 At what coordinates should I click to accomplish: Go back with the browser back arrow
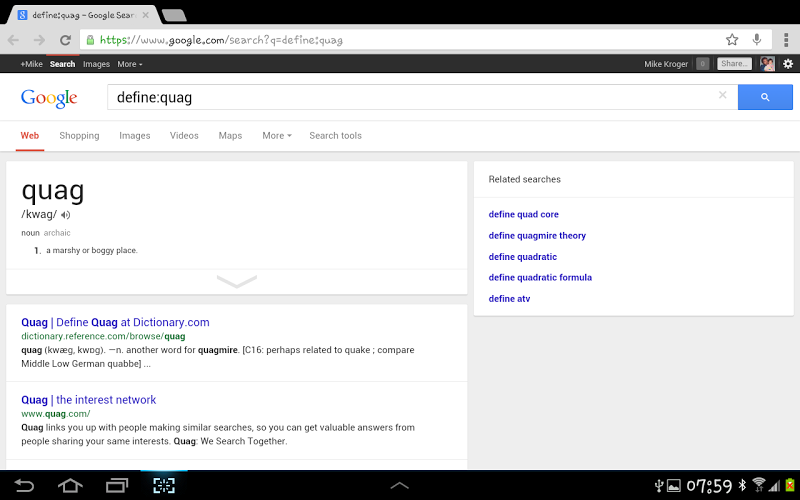coord(13,40)
